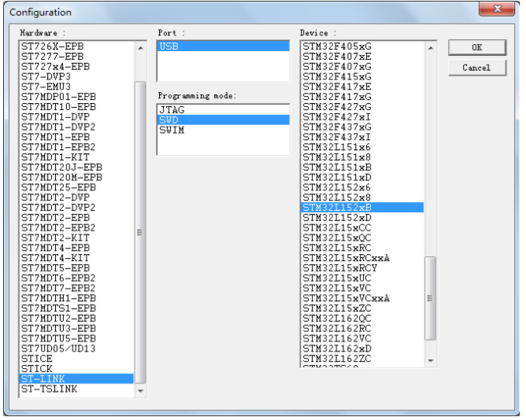Click the Cancel button
Screen dimensions: 526x420
pos(476,68)
